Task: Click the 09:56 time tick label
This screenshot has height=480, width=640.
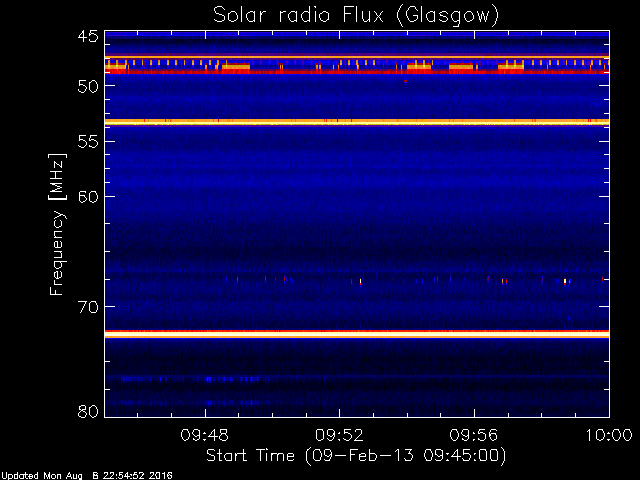Action: point(474,435)
